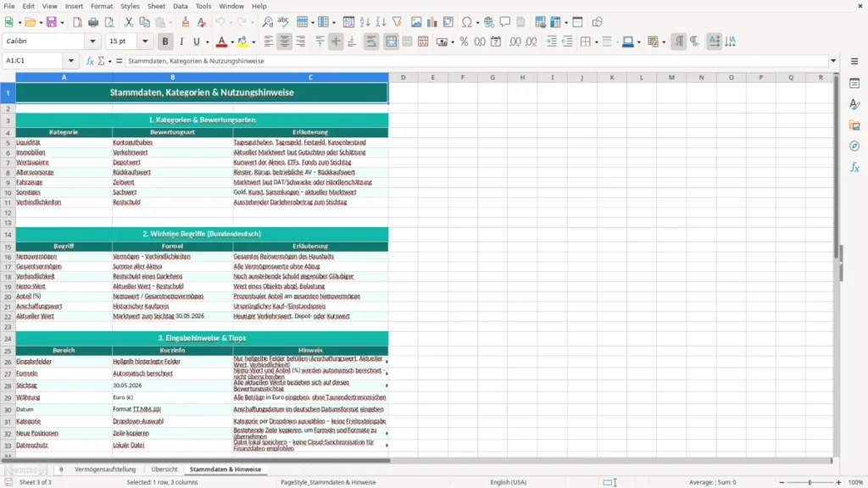Format as percent with % icon
Viewport: 868px width, 488px height.
point(464,42)
